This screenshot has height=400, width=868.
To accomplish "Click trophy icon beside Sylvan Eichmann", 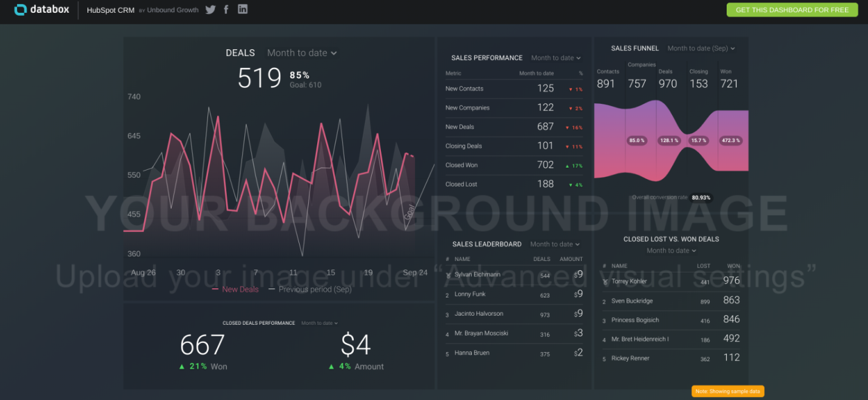I will tap(448, 275).
